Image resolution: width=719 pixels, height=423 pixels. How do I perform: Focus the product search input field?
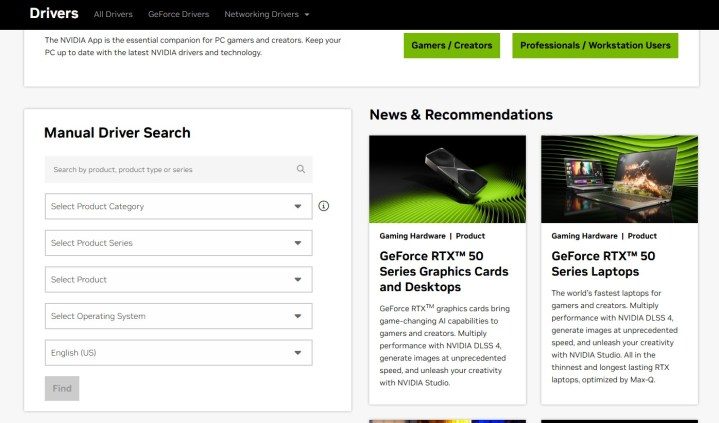(168, 169)
